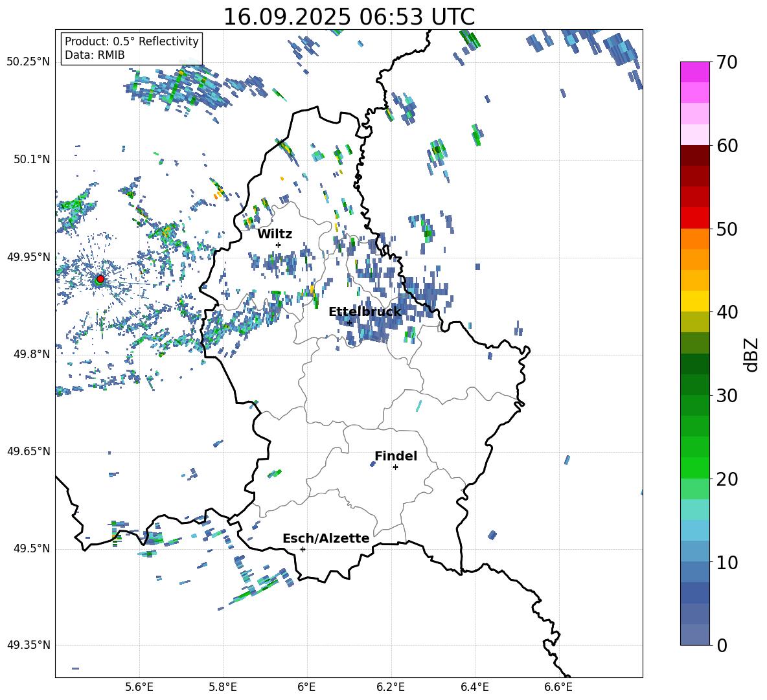
Task: Click the 49.5°N latitude label
Action: (x=32, y=548)
